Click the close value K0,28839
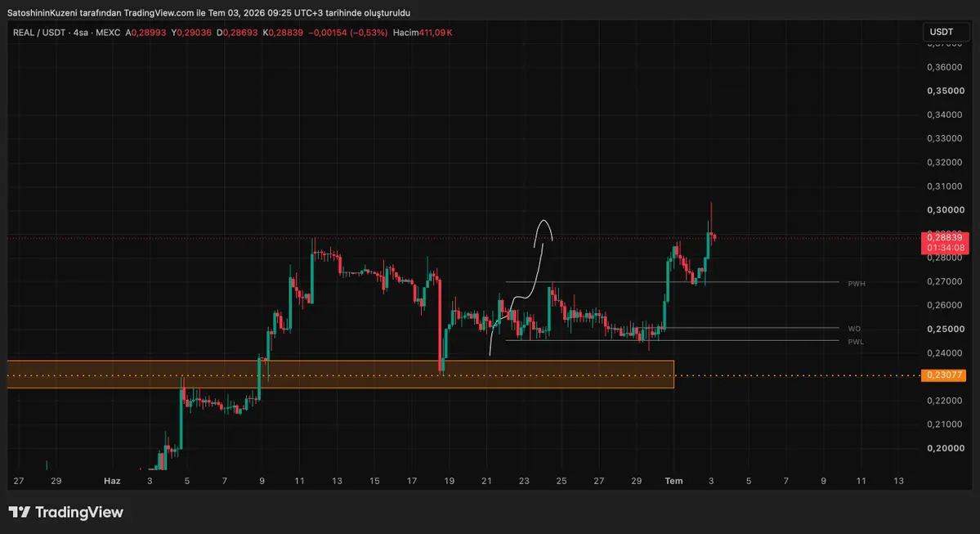This screenshot has width=980, height=534. point(283,33)
